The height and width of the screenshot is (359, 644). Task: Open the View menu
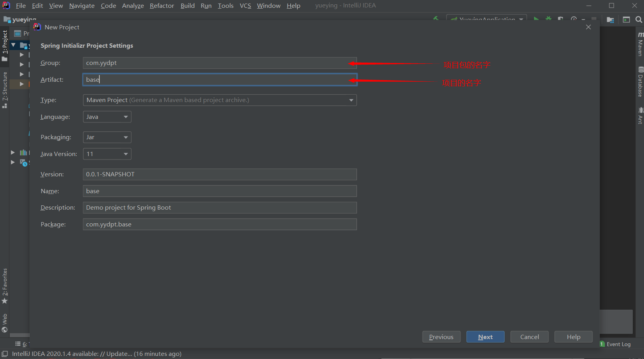[x=56, y=5]
